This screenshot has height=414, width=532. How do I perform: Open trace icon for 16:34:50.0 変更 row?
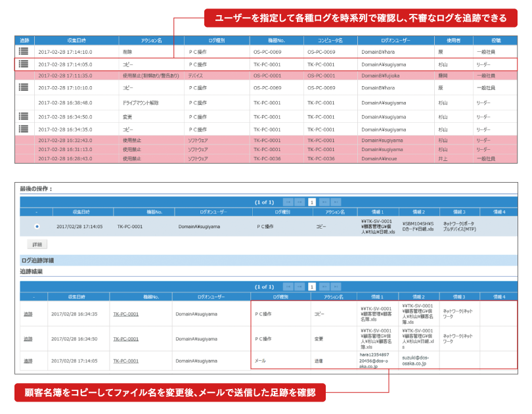[x=24, y=116]
